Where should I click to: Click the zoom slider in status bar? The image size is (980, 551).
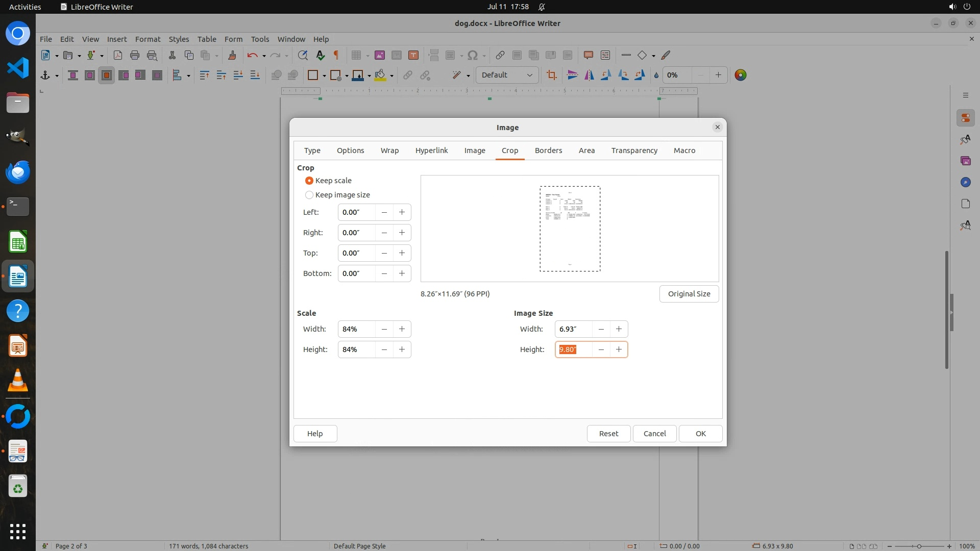919,546
